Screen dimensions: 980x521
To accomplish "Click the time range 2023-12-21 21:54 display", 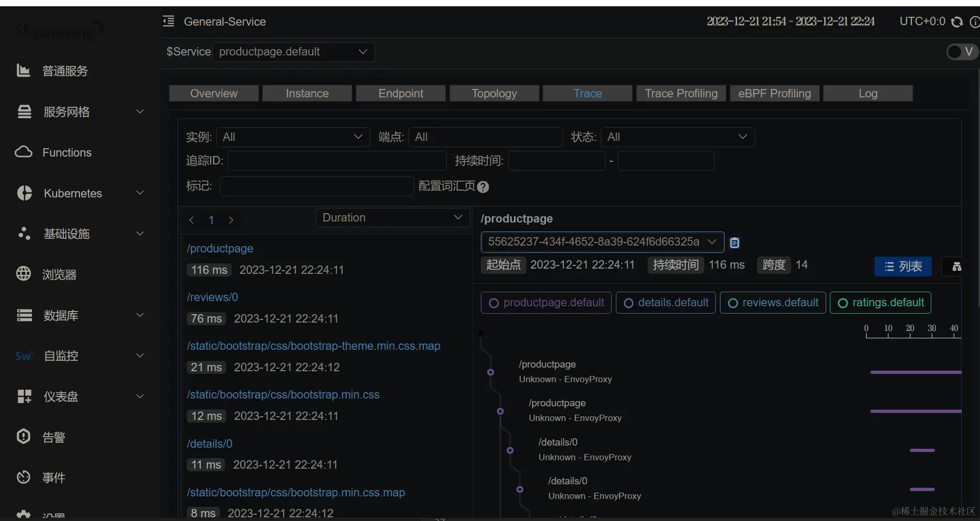I will click(791, 21).
